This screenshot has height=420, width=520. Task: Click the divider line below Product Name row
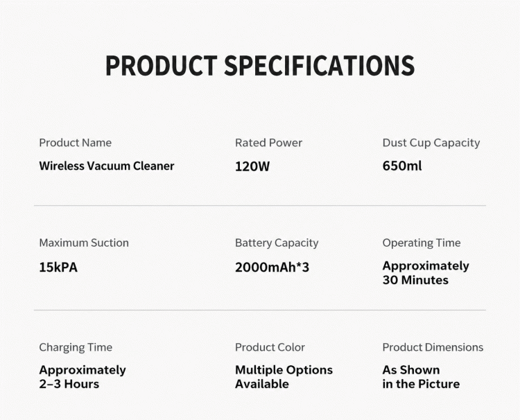coord(260,206)
